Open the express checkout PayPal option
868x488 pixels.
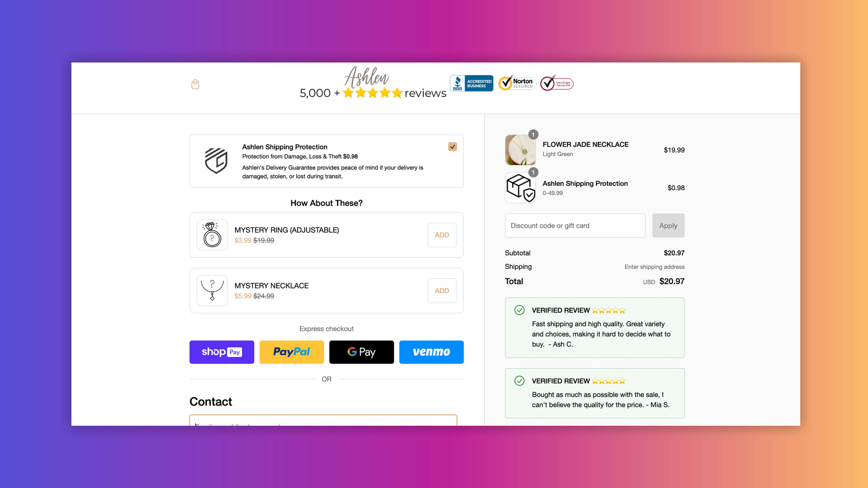291,351
